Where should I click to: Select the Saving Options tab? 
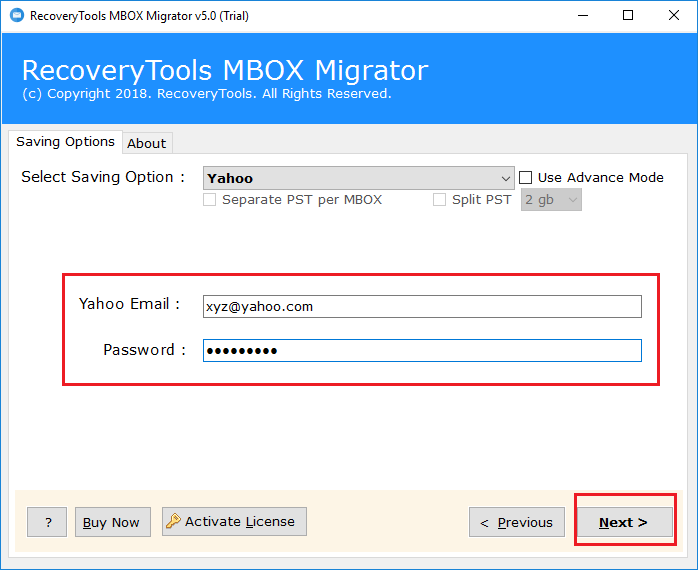(x=65, y=142)
